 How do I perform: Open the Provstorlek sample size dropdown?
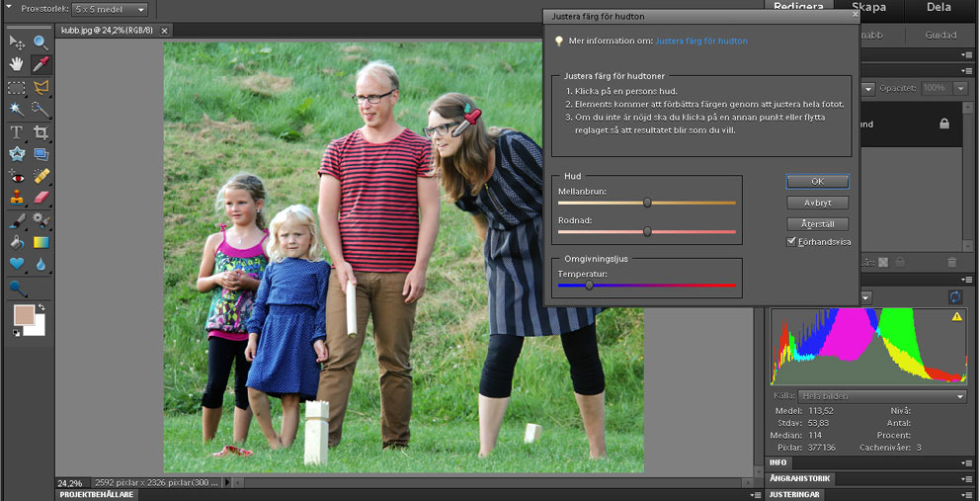pyautogui.click(x=111, y=10)
